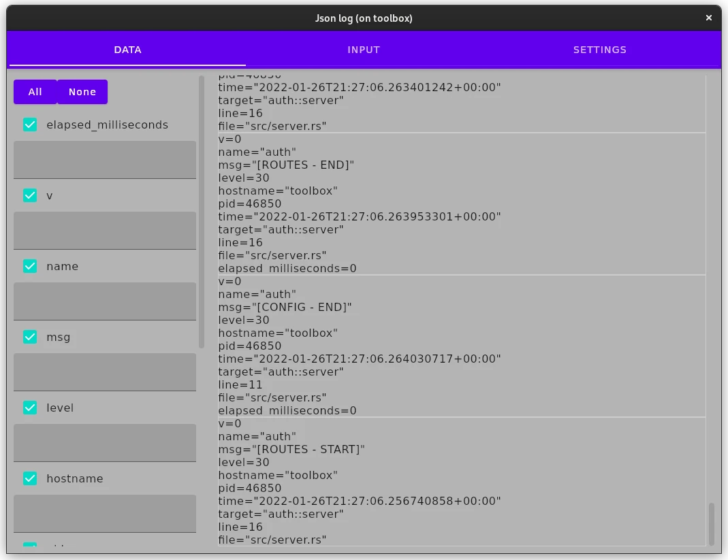Click the filter box under the v field
This screenshot has height=560, width=728.
click(x=105, y=230)
